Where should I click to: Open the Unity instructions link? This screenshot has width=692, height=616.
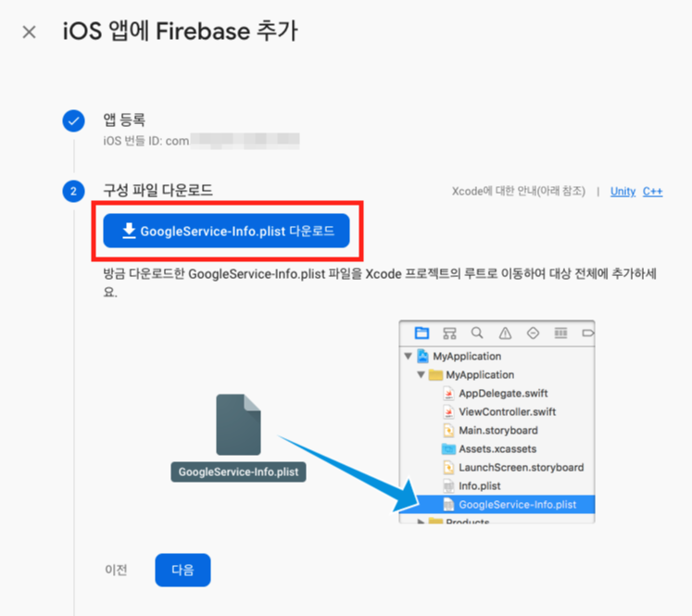click(x=623, y=191)
